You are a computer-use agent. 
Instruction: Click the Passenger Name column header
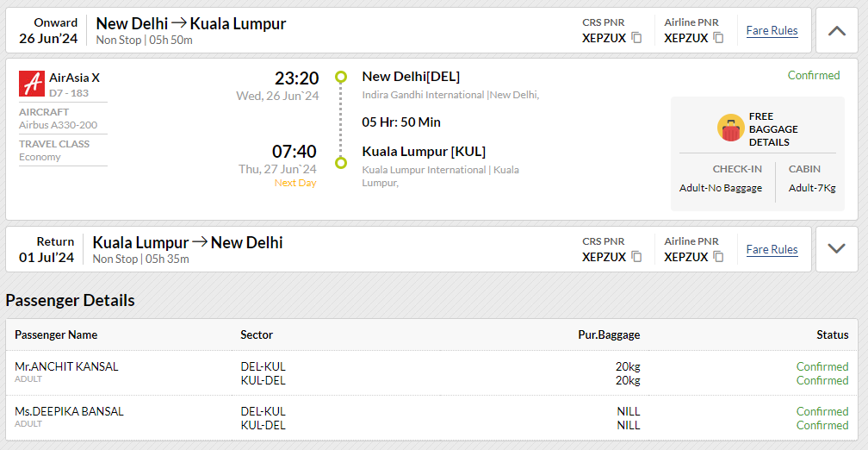(56, 334)
